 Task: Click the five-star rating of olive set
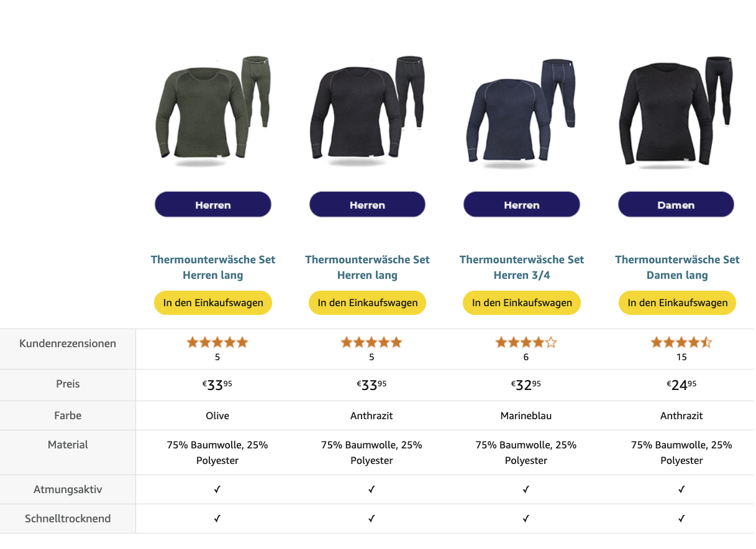pyautogui.click(x=217, y=342)
